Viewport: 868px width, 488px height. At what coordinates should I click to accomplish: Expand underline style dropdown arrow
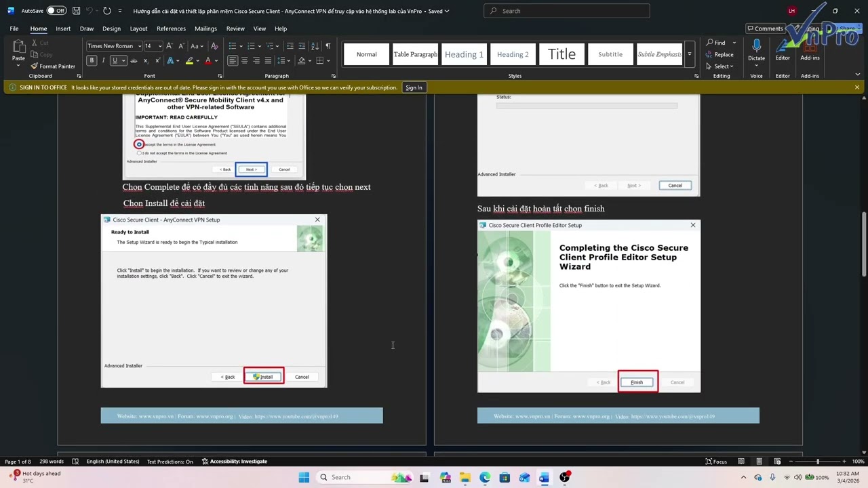pyautogui.click(x=123, y=60)
